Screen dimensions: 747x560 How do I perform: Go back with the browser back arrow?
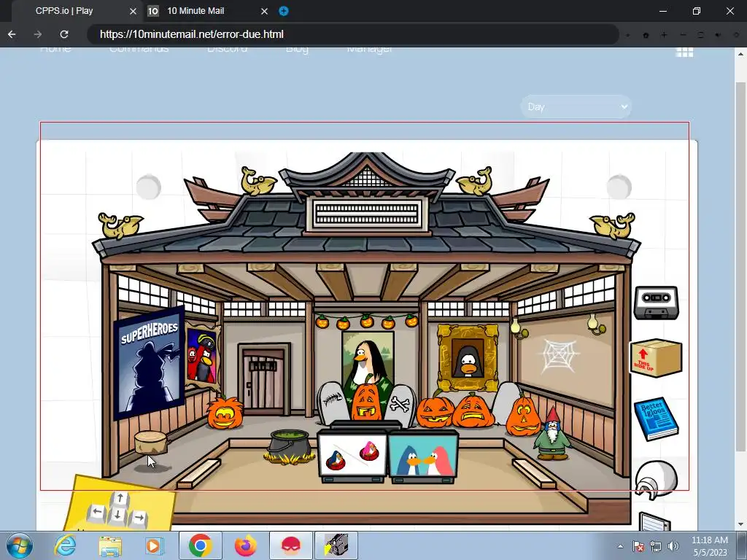(x=12, y=34)
